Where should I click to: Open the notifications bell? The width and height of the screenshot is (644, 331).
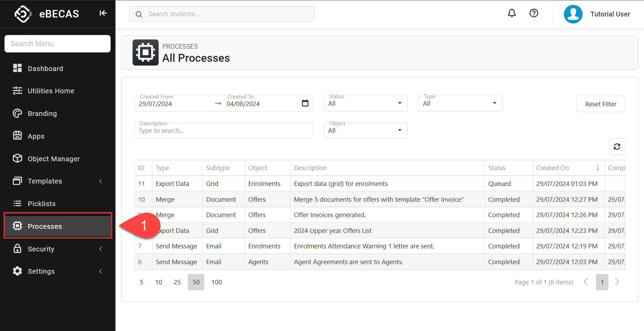[511, 13]
